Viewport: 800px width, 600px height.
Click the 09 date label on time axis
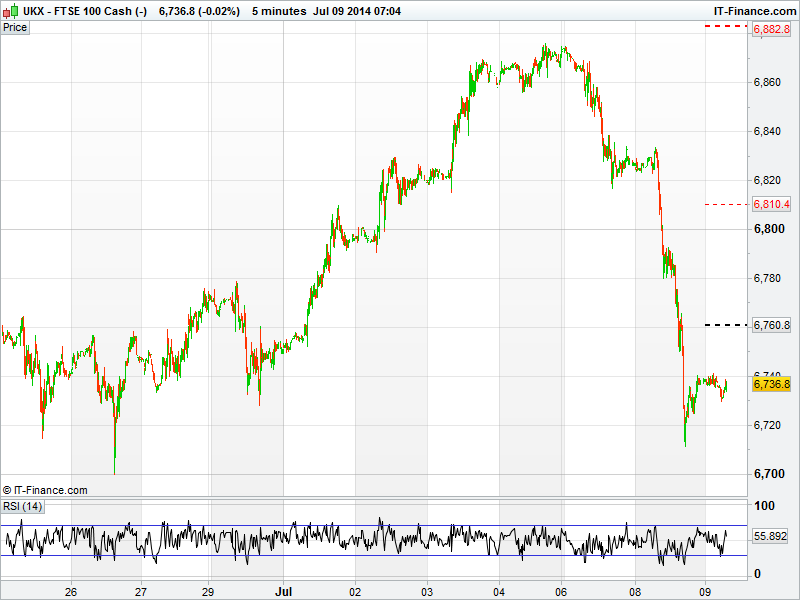point(704,591)
